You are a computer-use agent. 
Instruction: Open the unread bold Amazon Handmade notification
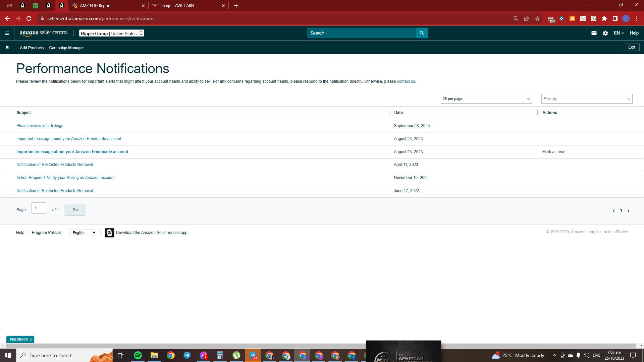point(72,152)
